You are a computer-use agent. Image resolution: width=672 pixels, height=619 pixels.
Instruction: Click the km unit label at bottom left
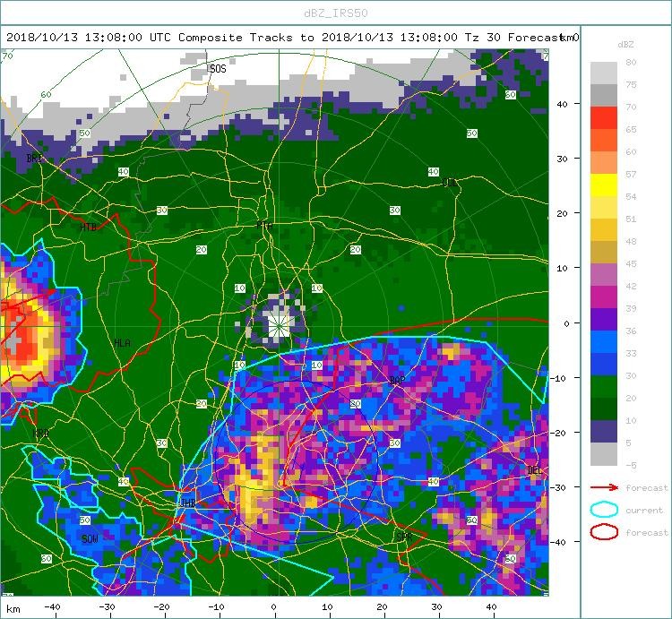13,609
